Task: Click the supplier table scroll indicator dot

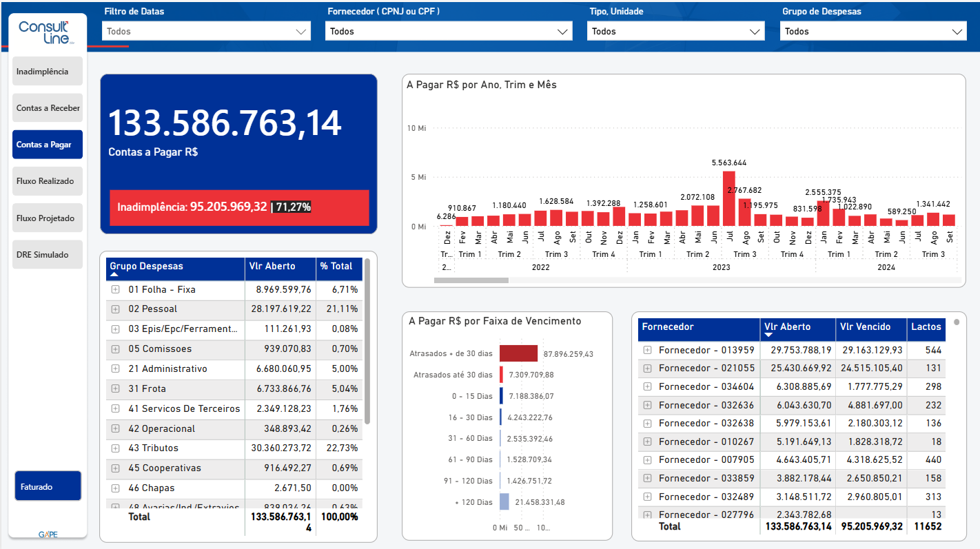Action: pyautogui.click(x=957, y=322)
